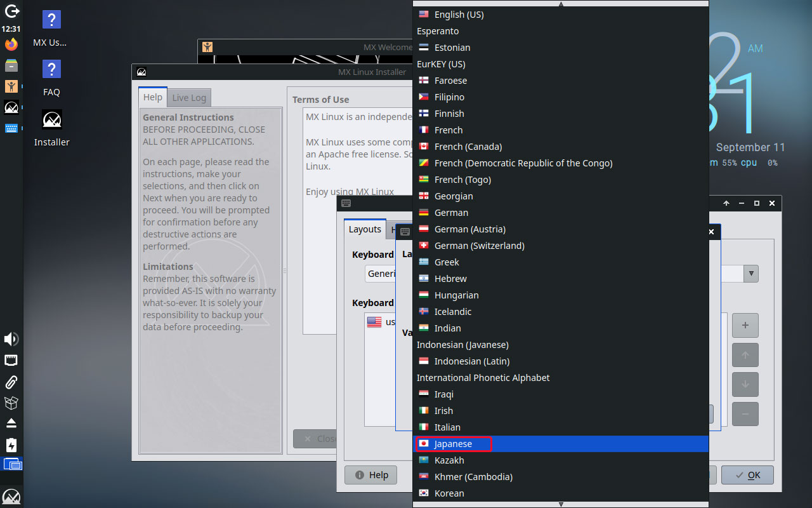Image resolution: width=812 pixels, height=508 pixels.
Task: Click the eject removable media icon
Action: pyautogui.click(x=11, y=424)
